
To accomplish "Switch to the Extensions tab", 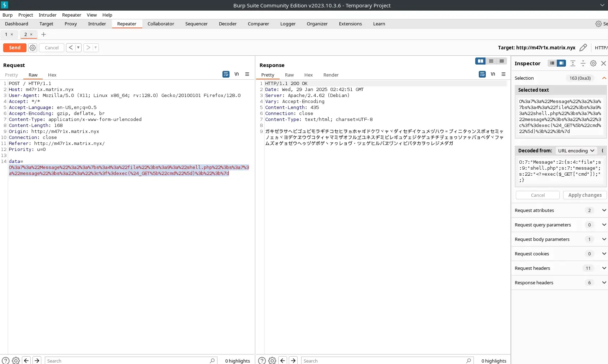I will click(x=350, y=24).
